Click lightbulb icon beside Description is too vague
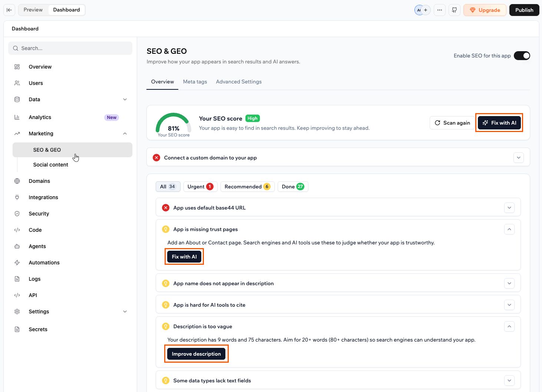 point(166,326)
